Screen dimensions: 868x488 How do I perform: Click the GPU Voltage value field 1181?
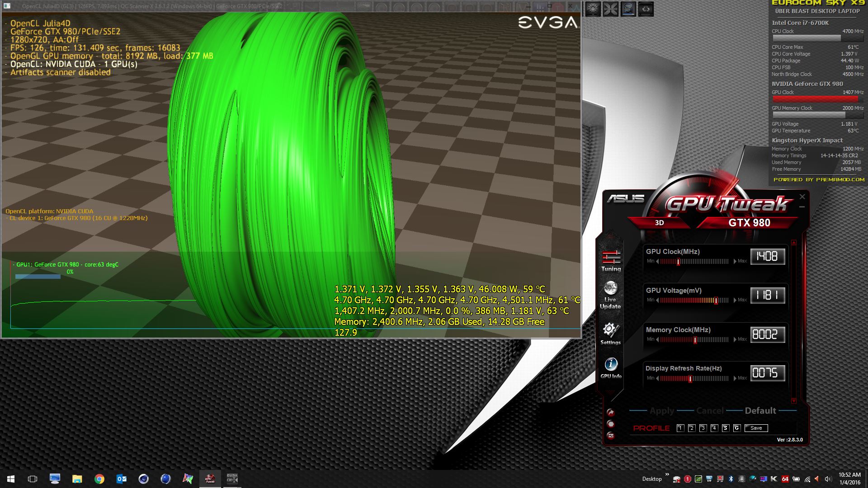click(x=768, y=295)
